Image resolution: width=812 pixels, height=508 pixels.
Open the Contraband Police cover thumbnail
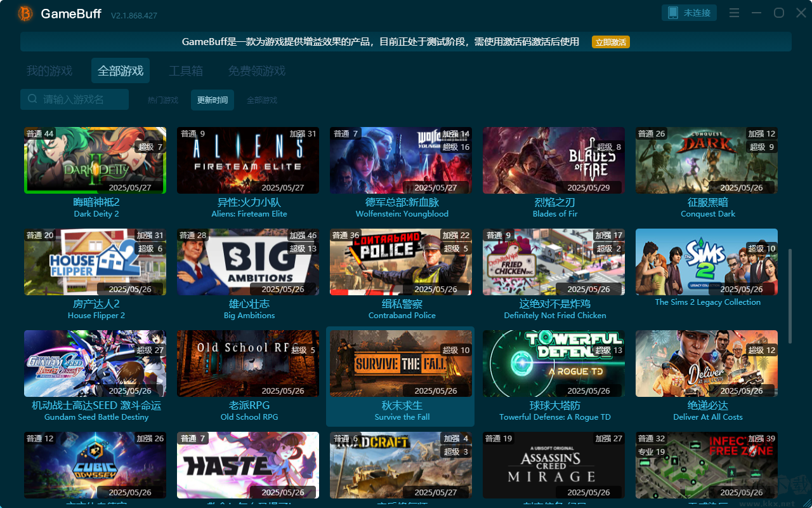[401, 262]
